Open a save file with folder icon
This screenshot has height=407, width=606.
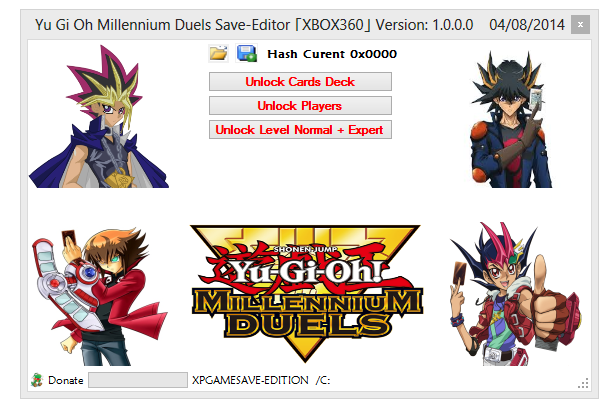click(218, 53)
